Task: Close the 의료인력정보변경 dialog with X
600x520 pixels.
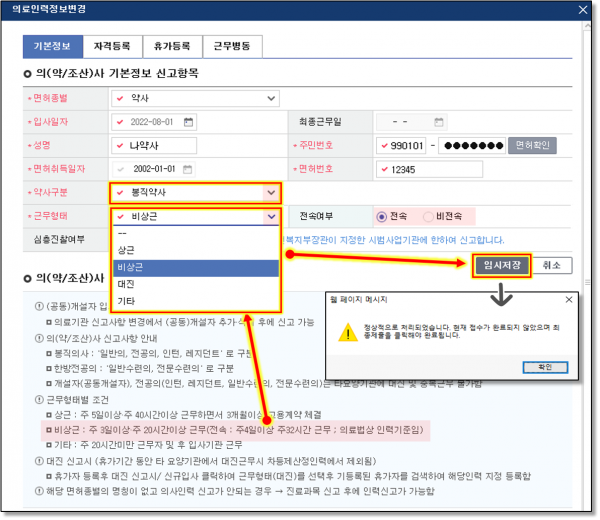Action: coord(583,11)
